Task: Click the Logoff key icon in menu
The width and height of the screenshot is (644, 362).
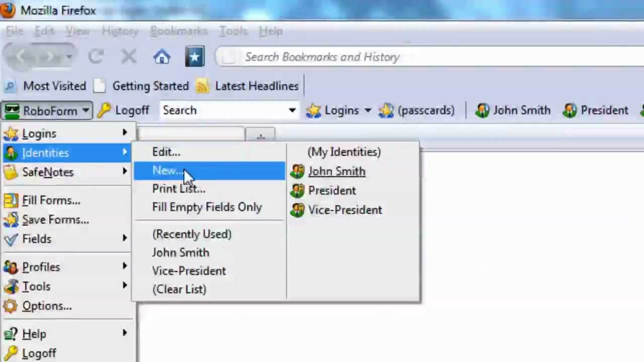Action: [11, 353]
